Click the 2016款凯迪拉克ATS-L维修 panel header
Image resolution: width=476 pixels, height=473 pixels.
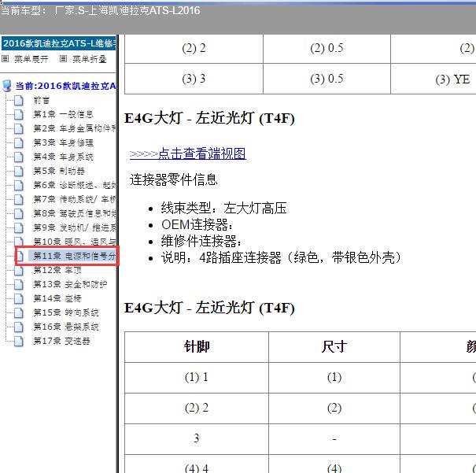59,43
